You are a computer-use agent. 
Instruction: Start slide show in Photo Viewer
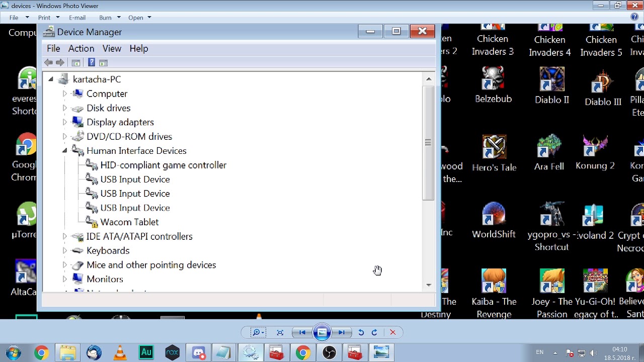click(x=322, y=332)
